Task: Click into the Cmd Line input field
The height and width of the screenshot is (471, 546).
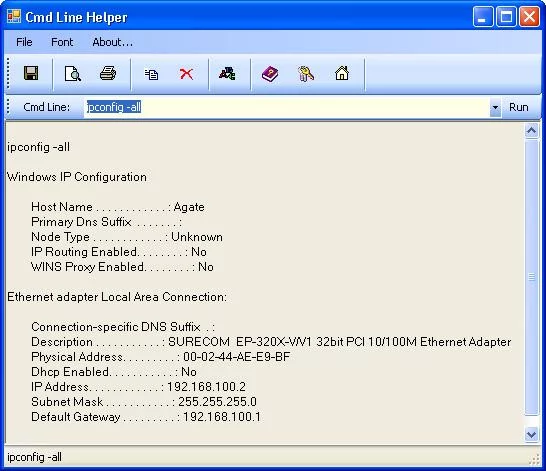Action: [x=286, y=107]
